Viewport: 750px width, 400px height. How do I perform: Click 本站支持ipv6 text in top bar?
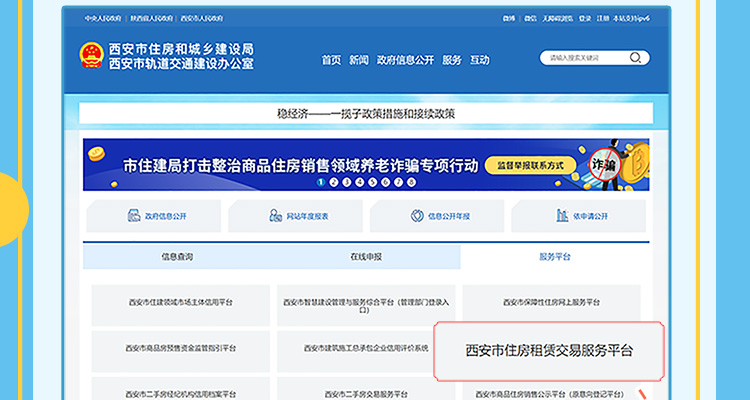point(632,19)
